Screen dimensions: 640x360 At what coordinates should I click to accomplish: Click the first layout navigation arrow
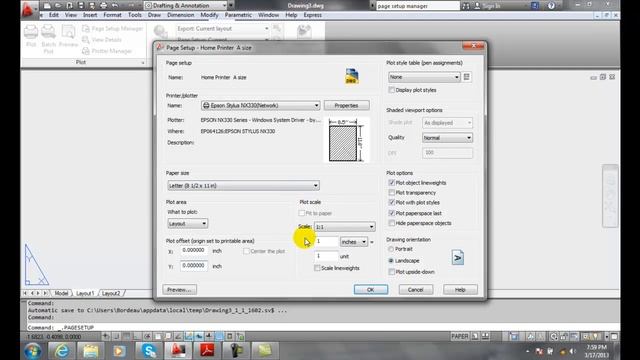point(26,293)
